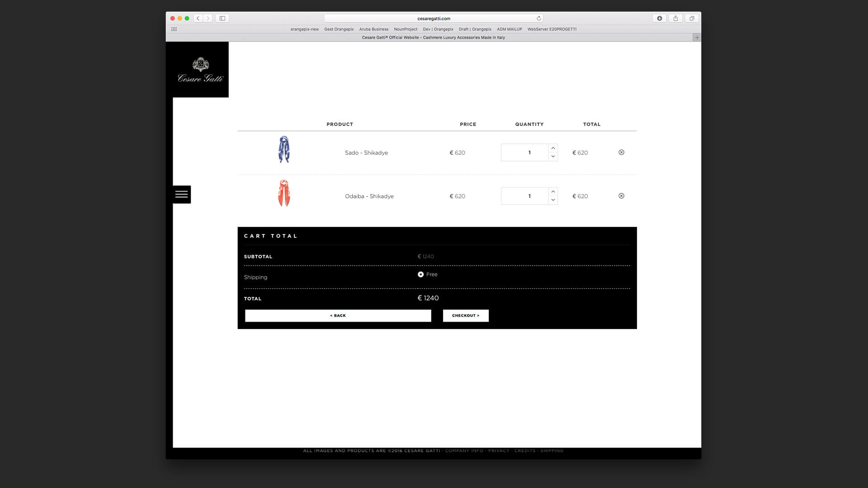Open a new tab with plus button

(697, 38)
